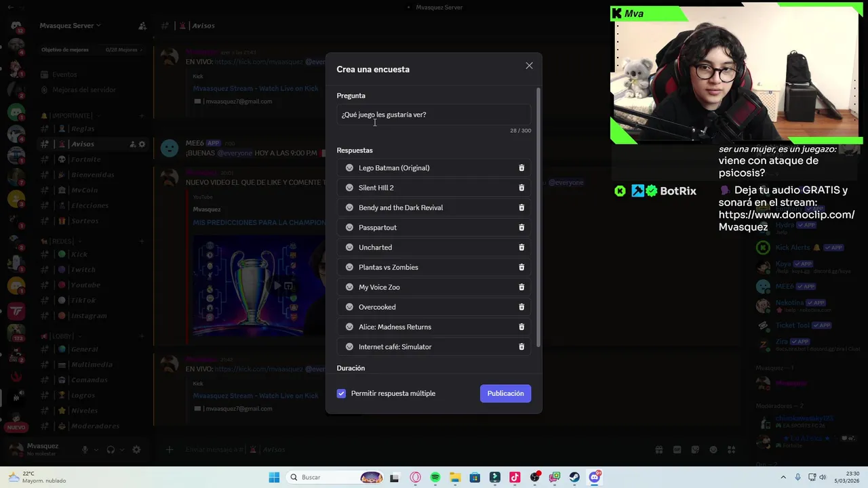Delete the Passpartout answer
The image size is (868, 488).
(x=521, y=228)
